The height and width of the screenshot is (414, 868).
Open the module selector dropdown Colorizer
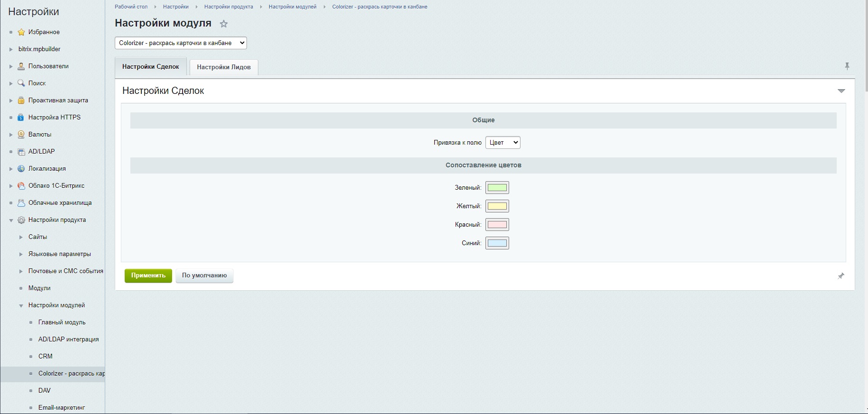point(181,43)
